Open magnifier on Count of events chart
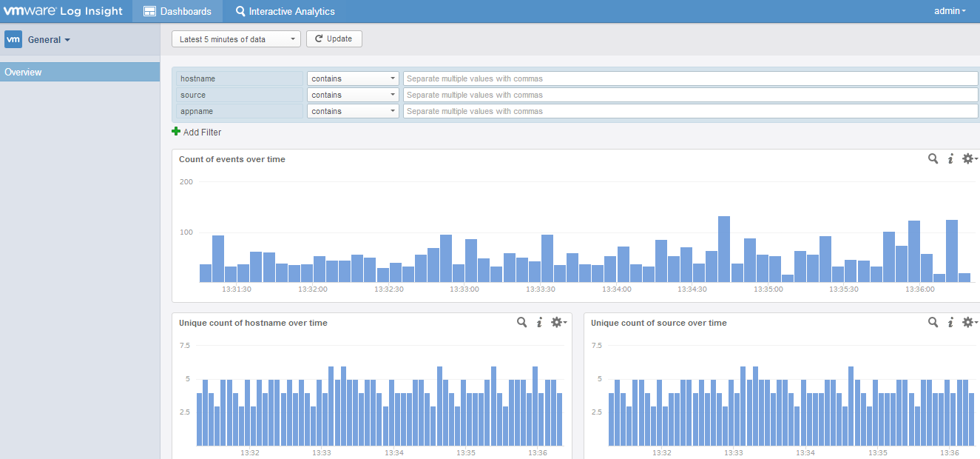Viewport: 980px width, 459px height. [933, 158]
